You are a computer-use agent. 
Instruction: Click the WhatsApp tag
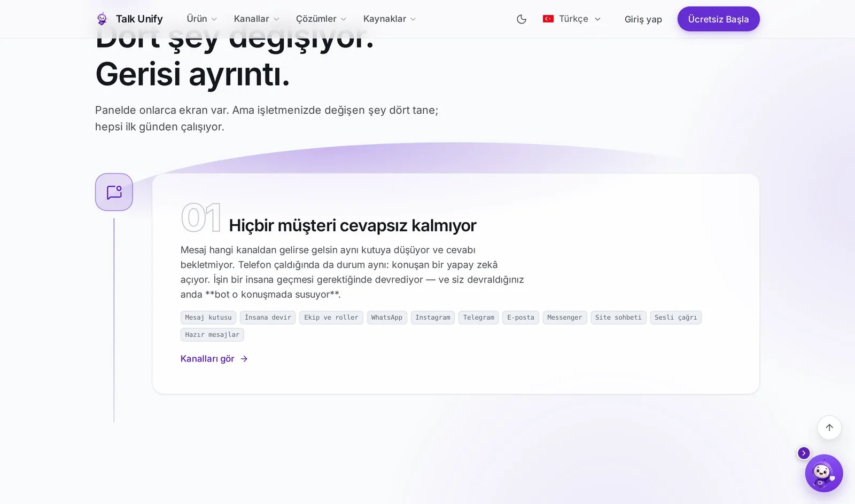coord(387,318)
